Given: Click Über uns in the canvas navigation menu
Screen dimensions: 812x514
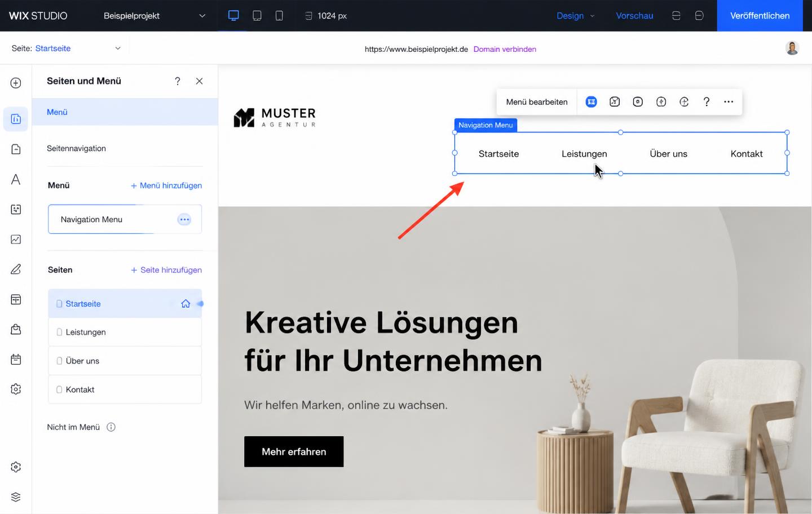Looking at the screenshot, I should pos(668,154).
